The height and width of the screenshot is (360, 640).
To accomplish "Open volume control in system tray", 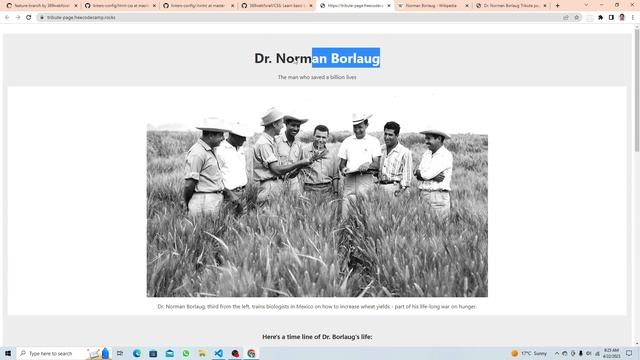I will 589,353.
